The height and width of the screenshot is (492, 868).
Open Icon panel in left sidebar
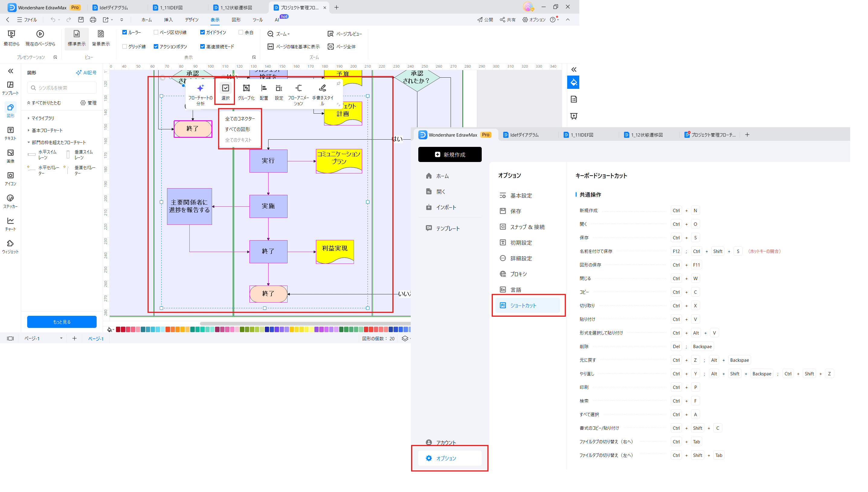11,179
